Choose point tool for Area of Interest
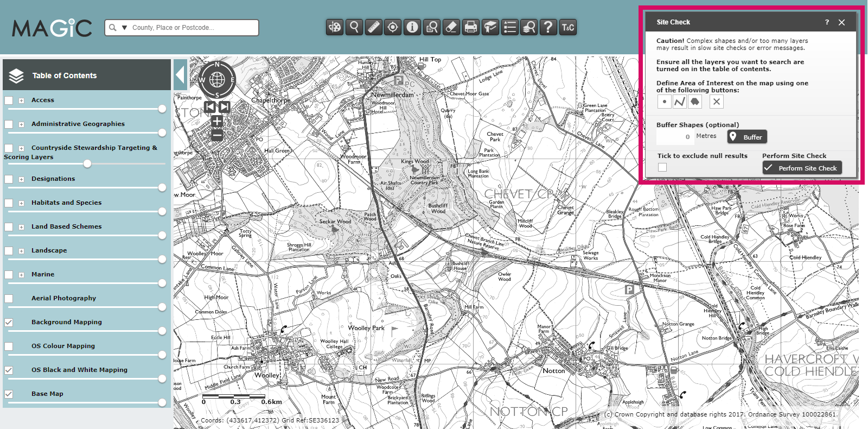868x429 pixels. [x=665, y=102]
